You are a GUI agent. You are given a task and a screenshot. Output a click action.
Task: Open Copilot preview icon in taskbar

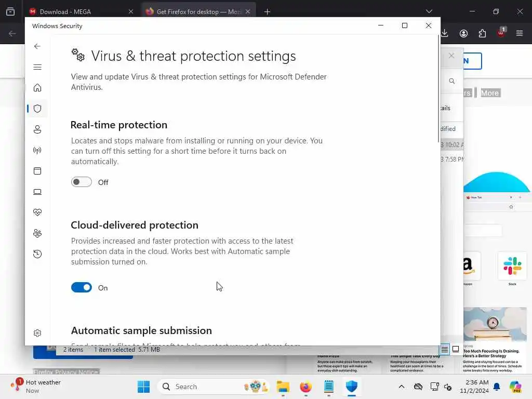click(516, 387)
